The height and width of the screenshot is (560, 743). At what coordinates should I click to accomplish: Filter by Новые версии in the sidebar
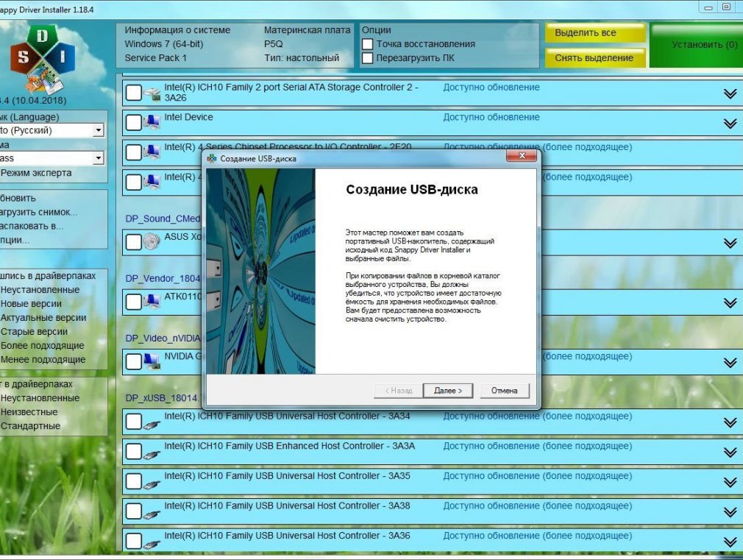point(32,303)
